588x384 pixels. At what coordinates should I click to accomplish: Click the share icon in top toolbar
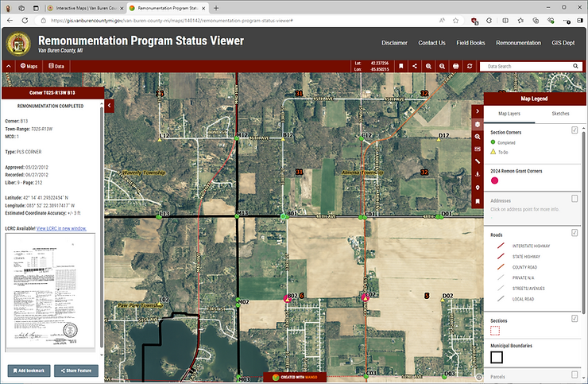415,66
